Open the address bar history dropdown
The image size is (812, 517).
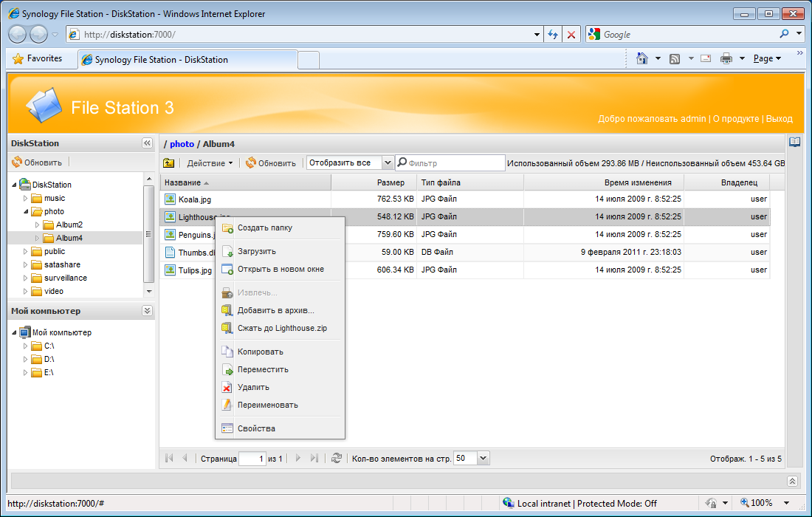pyautogui.click(x=537, y=35)
